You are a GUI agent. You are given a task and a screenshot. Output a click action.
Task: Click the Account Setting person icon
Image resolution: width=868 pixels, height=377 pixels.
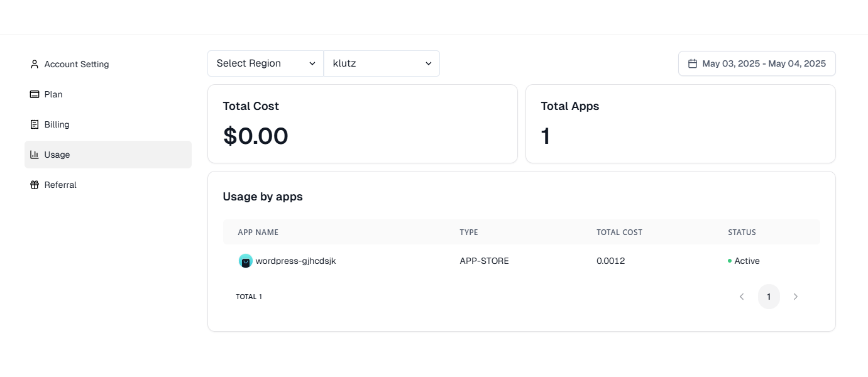[x=35, y=64]
